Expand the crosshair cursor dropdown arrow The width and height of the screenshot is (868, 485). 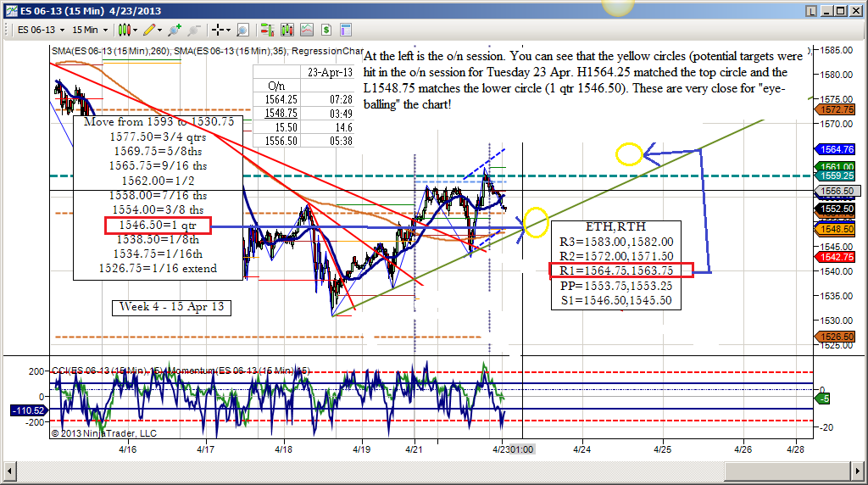pos(228,30)
